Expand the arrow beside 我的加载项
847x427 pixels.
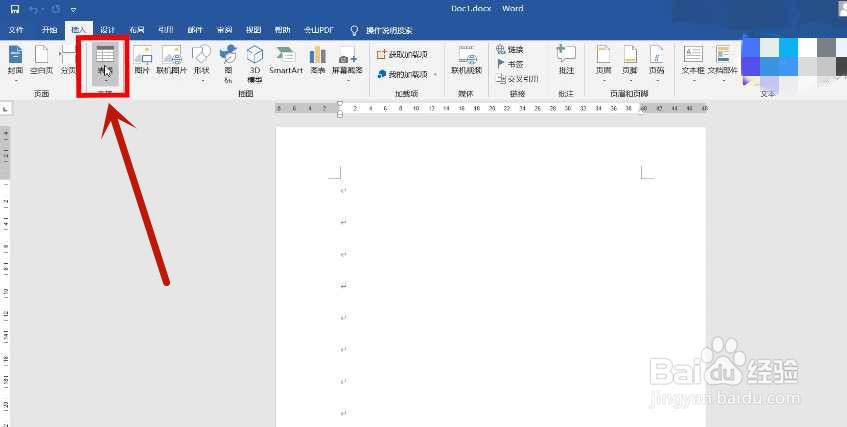pos(435,74)
